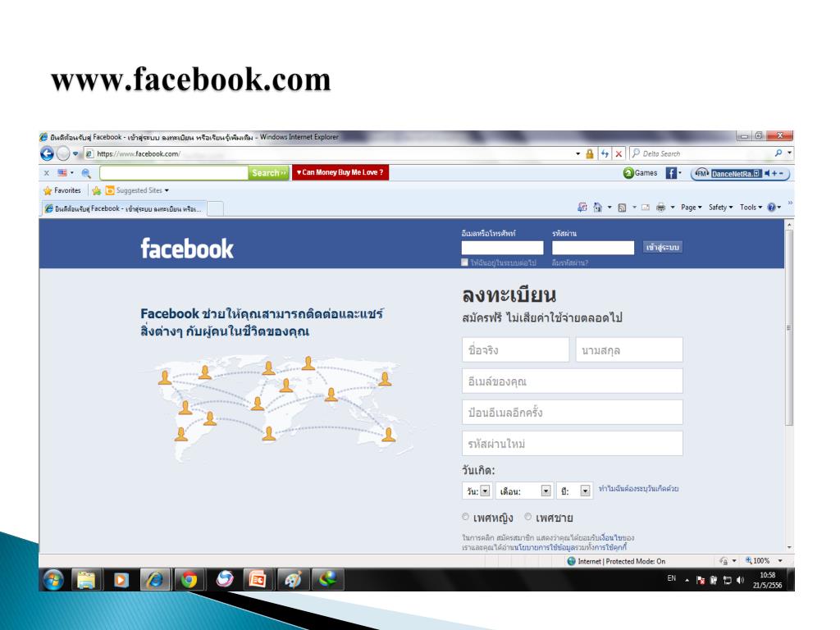Click the browser Forward arrow button

pyautogui.click(x=62, y=153)
